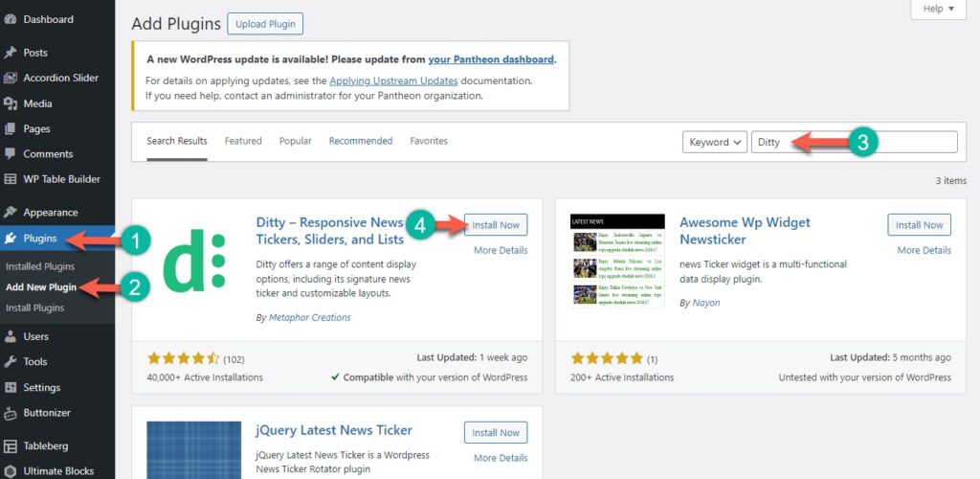The height and width of the screenshot is (479, 980).
Task: Click the Accordion Slider sidebar icon
Action: 10,79
